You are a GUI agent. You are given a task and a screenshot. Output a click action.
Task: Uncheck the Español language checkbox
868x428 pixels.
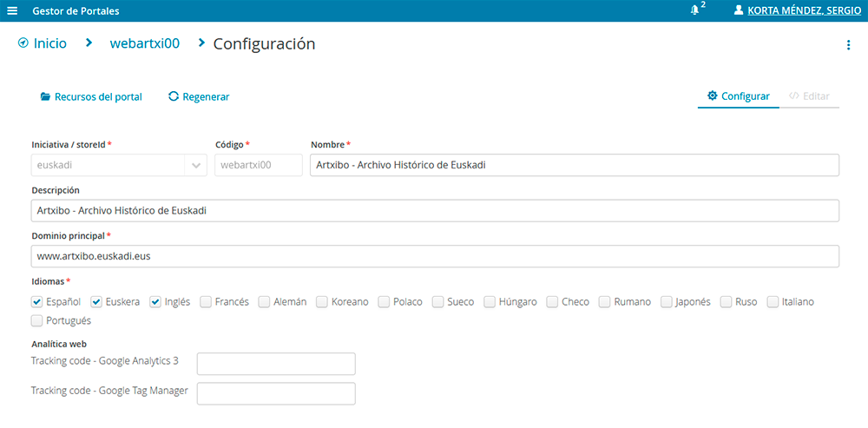pos(37,302)
